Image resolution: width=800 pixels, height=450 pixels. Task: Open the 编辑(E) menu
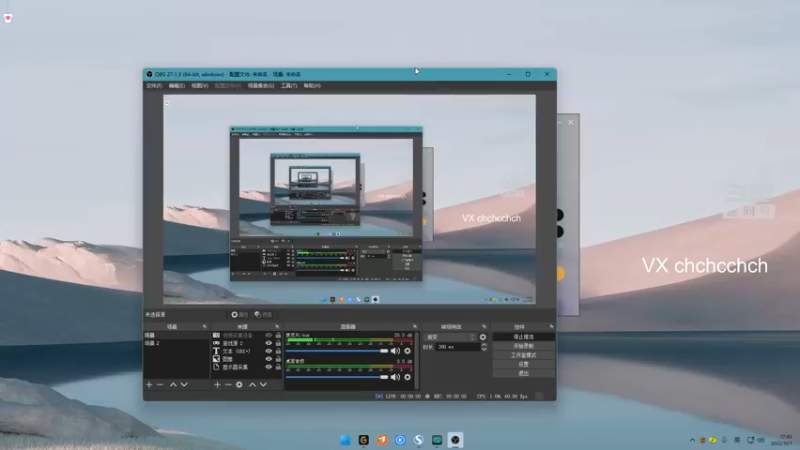(x=177, y=86)
